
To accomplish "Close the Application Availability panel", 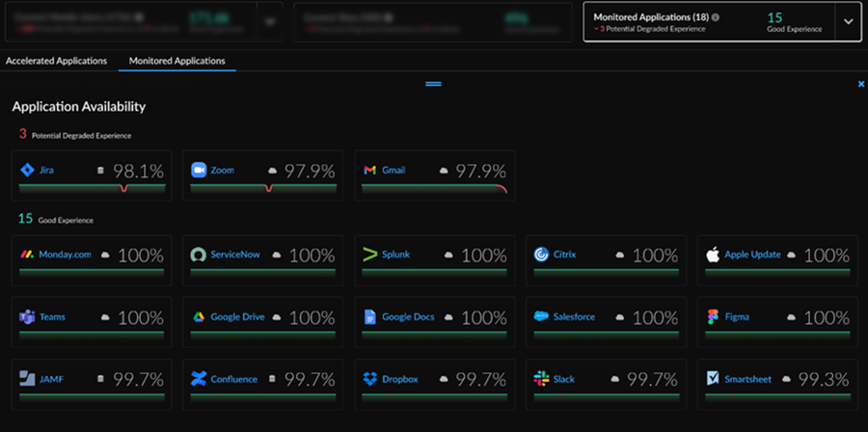I will click(861, 84).
